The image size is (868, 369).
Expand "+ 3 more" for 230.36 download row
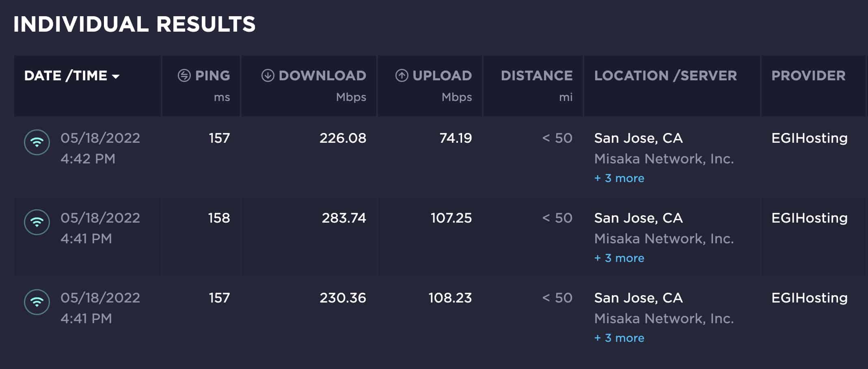point(619,338)
